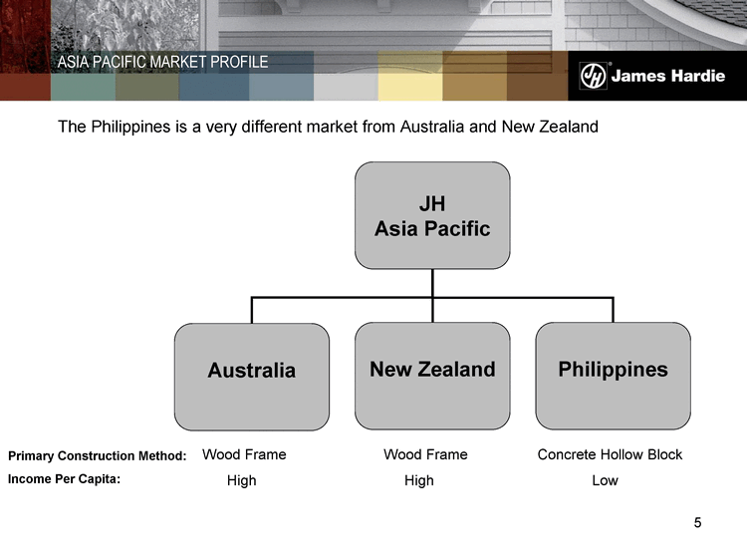747x560 pixels.
Task: Select the Low income value under Philippines
Action: 605,480
